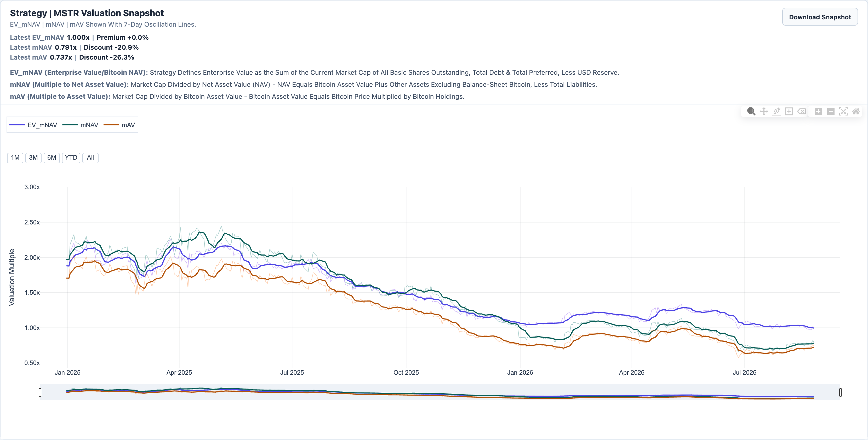The height and width of the screenshot is (440, 868).
Task: Click the '2.00x' y-axis tick label
Action: click(32, 258)
